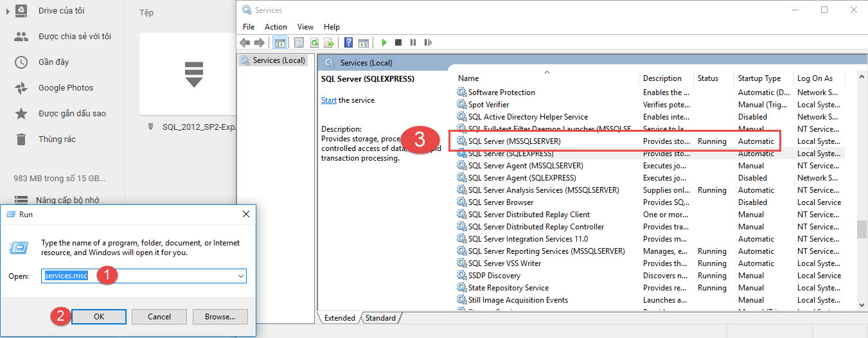Click Nâng cấp bộ nhớ in Drive
868x338 pixels.
[67, 200]
